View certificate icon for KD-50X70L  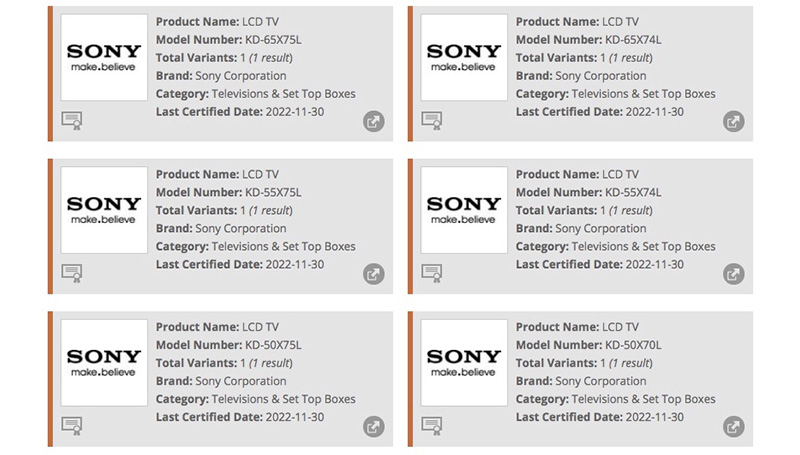[432, 426]
